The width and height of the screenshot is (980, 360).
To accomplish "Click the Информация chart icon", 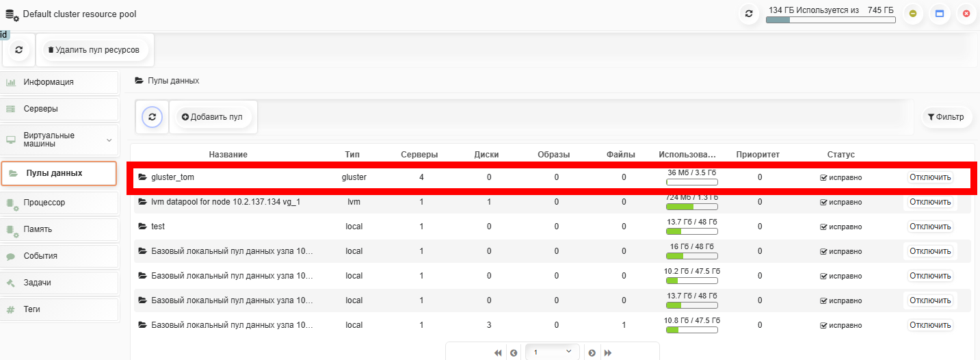I will pyautogui.click(x=11, y=82).
